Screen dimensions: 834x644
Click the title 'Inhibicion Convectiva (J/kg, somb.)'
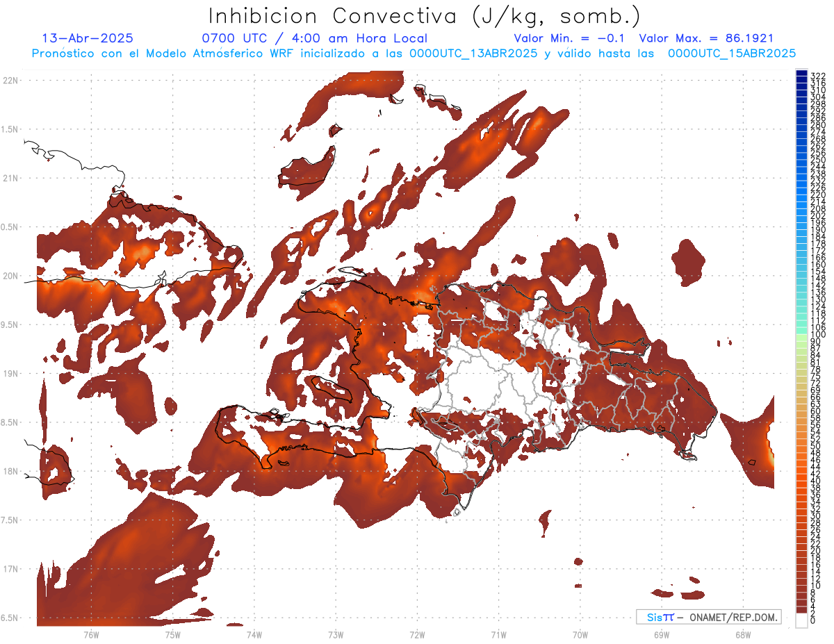coord(425,15)
